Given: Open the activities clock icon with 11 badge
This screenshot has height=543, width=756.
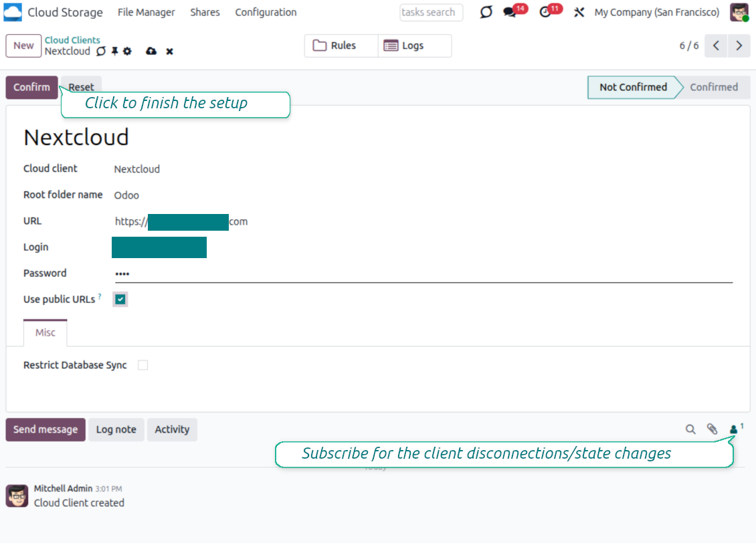Looking at the screenshot, I should (545, 13).
